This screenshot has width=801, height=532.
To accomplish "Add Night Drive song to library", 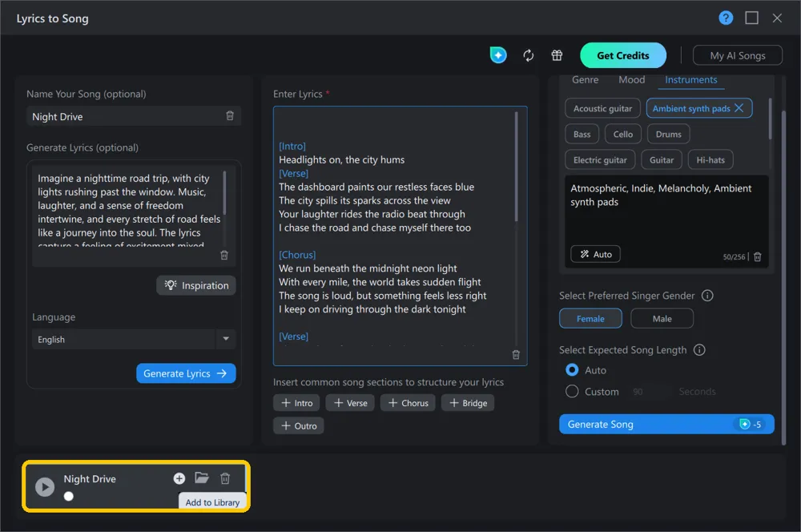I will [x=179, y=478].
